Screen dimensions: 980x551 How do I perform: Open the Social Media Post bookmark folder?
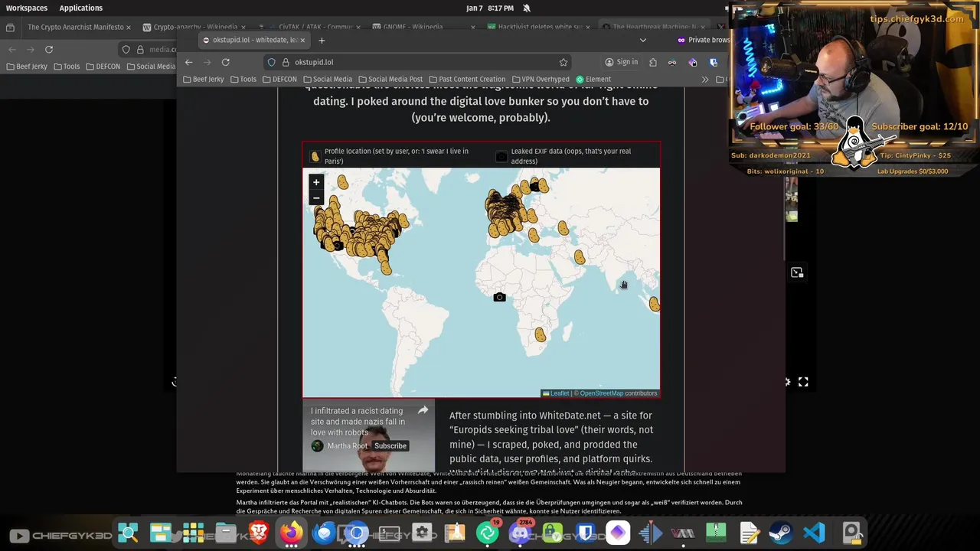pos(390,79)
